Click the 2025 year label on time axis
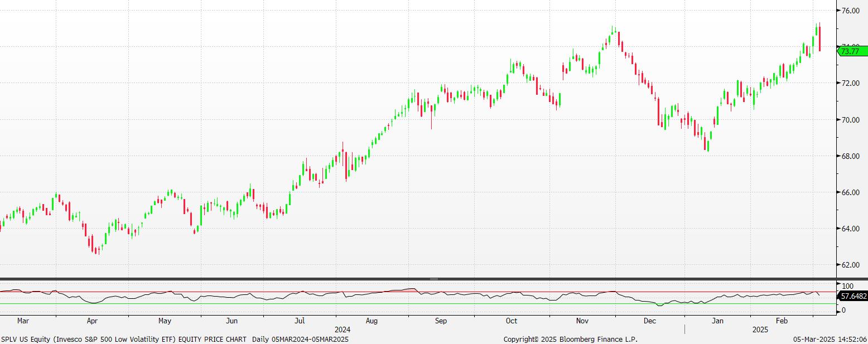This screenshot has width=868, height=344. pyautogui.click(x=760, y=330)
